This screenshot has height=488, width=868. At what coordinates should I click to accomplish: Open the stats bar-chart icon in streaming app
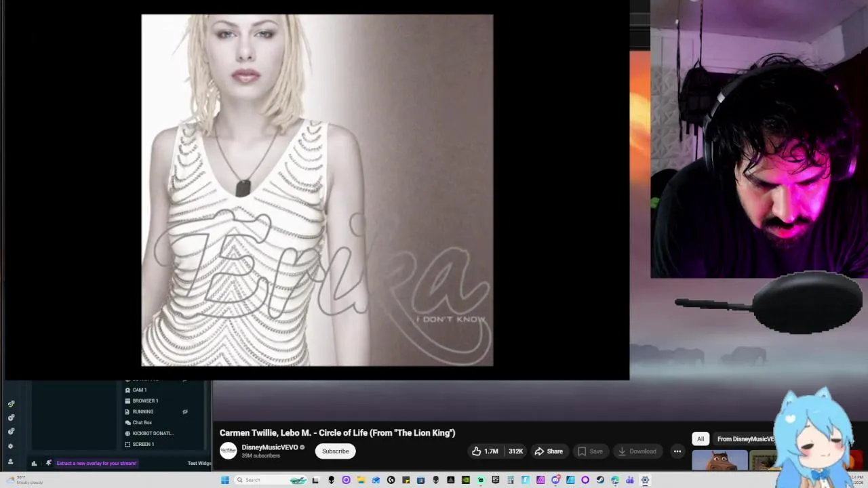34,464
